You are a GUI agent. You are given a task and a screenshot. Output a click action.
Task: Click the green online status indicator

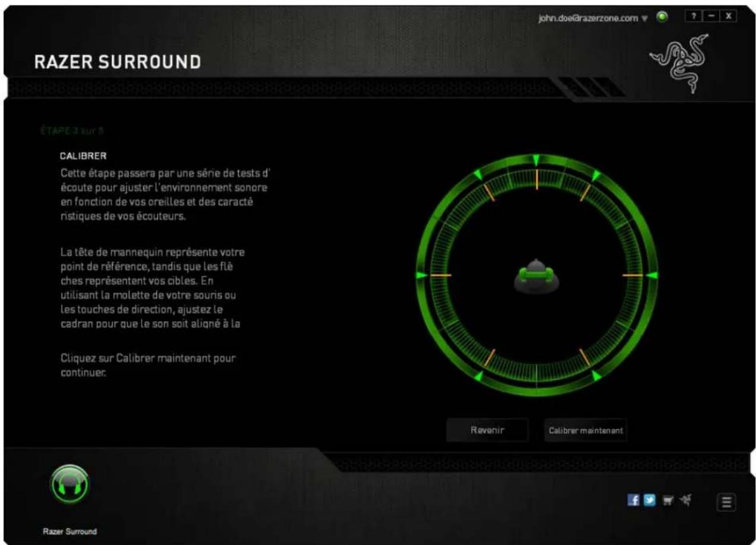pos(663,17)
